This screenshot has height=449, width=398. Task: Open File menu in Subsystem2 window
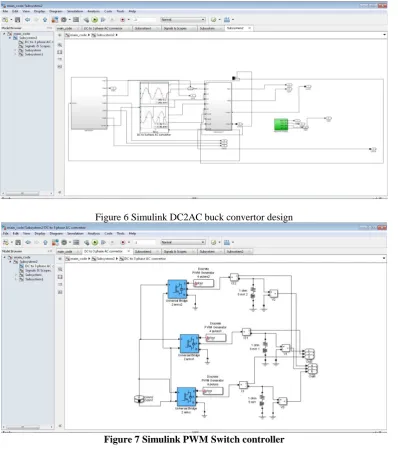tap(5, 11)
